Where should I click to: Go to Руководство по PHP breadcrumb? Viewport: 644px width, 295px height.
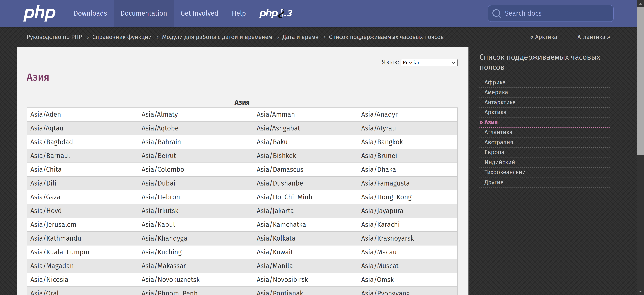[54, 37]
